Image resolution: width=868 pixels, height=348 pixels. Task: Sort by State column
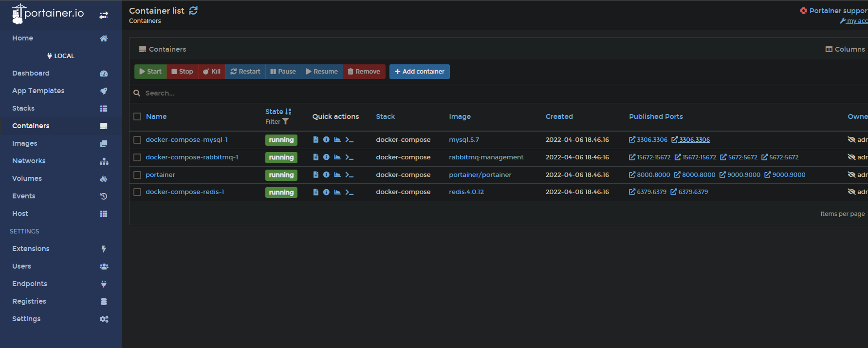[278, 112]
